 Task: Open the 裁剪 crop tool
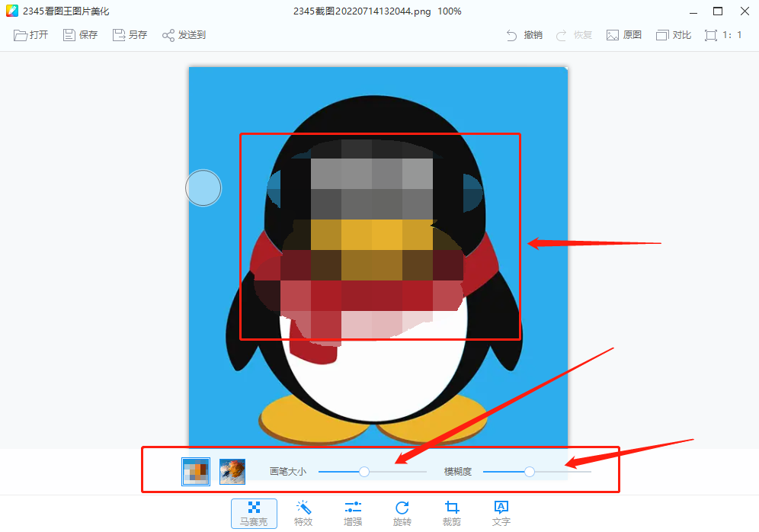point(451,513)
